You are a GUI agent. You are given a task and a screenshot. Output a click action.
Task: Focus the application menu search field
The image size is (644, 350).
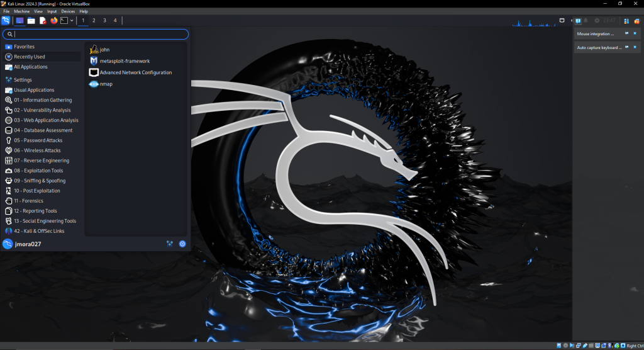coord(96,34)
